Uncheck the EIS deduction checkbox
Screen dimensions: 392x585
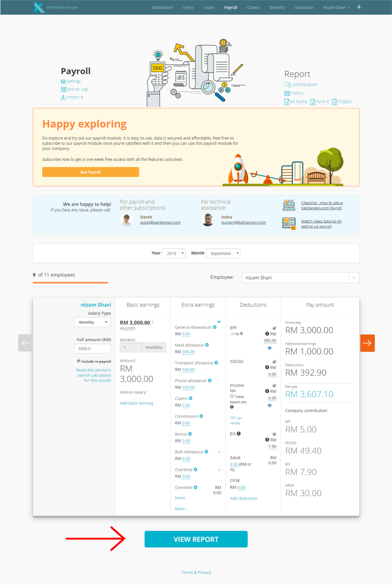pos(274,434)
